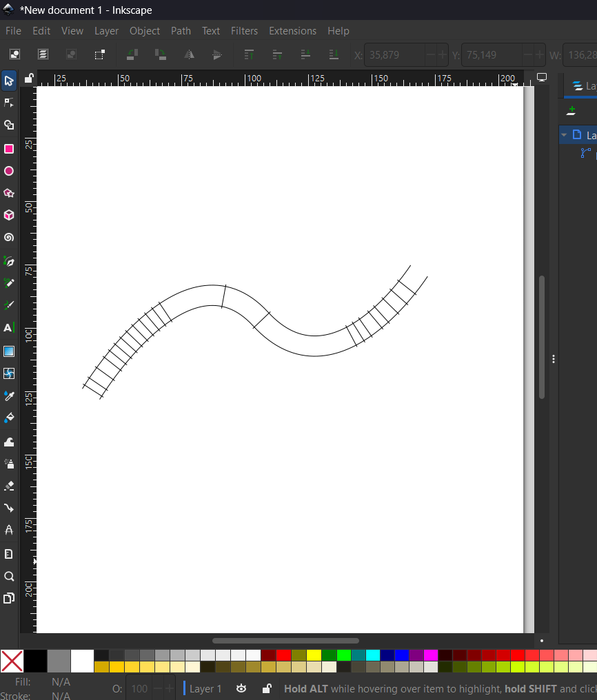Raise selection one step
Screen dimensions: 597x700
click(x=277, y=54)
